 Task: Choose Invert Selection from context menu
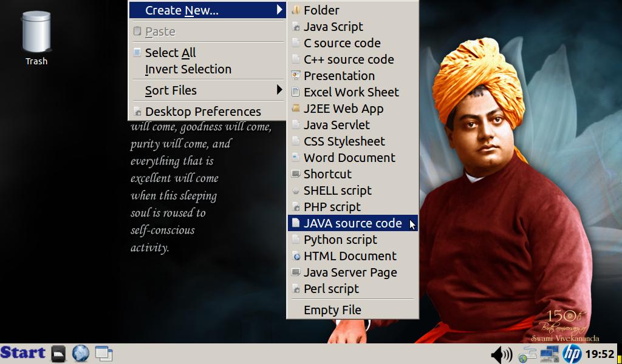pyautogui.click(x=207, y=69)
